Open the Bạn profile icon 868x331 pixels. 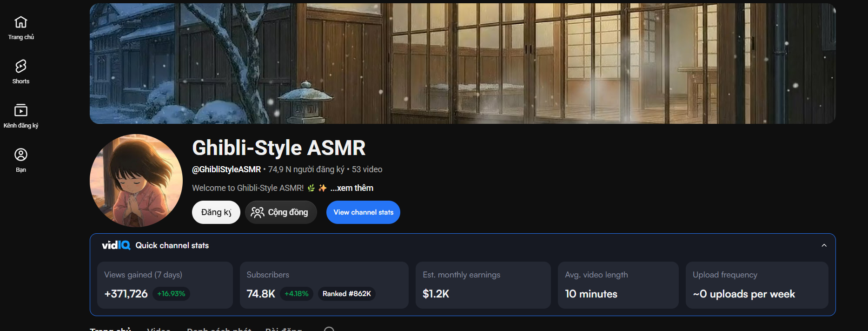[21, 155]
